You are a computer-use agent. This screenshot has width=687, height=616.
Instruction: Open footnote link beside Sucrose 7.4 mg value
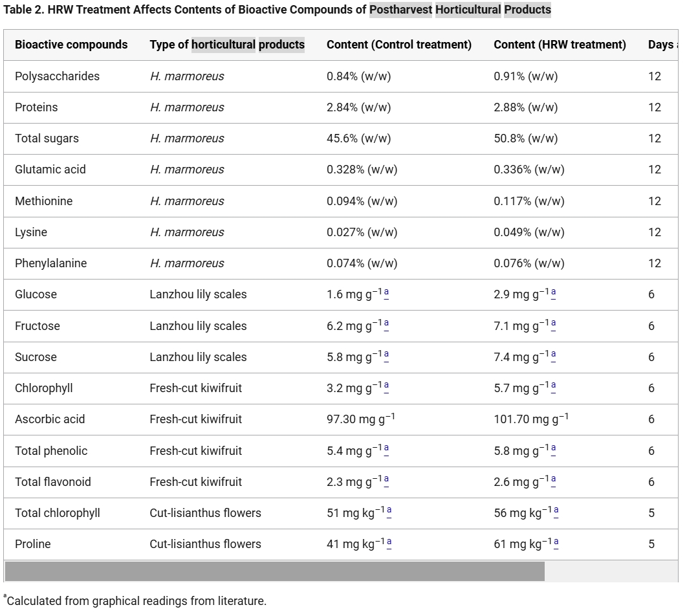click(x=553, y=355)
